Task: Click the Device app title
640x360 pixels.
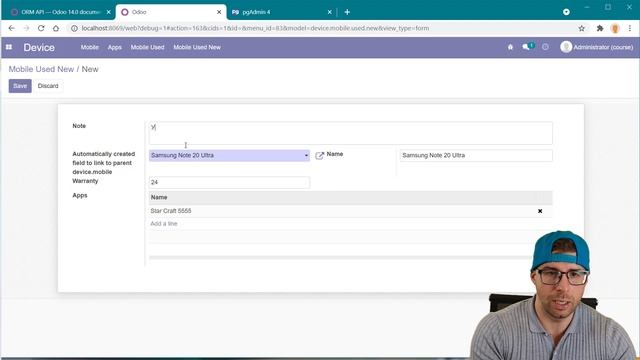Action: click(39, 47)
